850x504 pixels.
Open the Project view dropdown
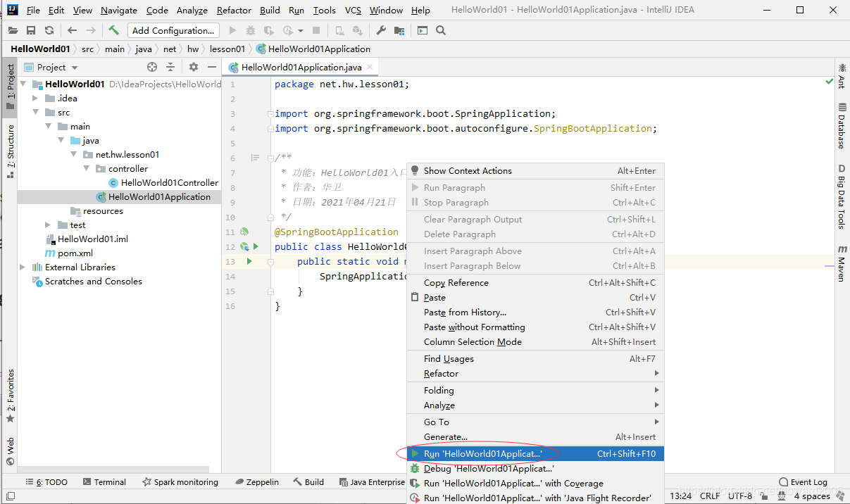tap(51, 67)
